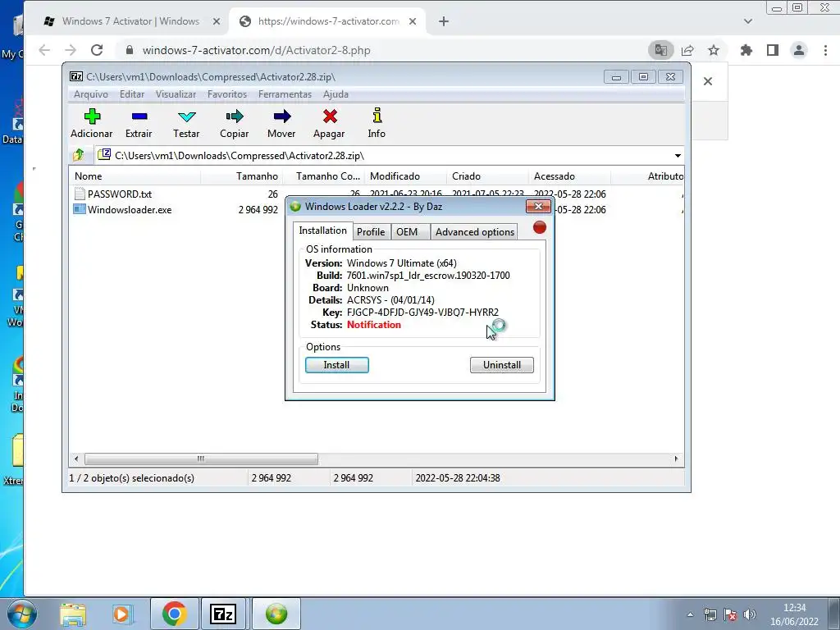The width and height of the screenshot is (840, 630).
Task: Open Chrome side panel icon
Action: 773,50
